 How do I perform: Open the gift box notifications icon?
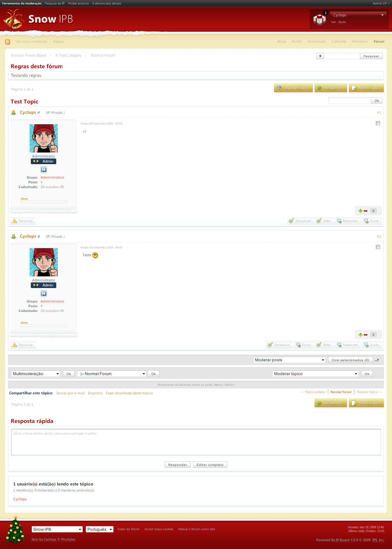click(x=319, y=19)
